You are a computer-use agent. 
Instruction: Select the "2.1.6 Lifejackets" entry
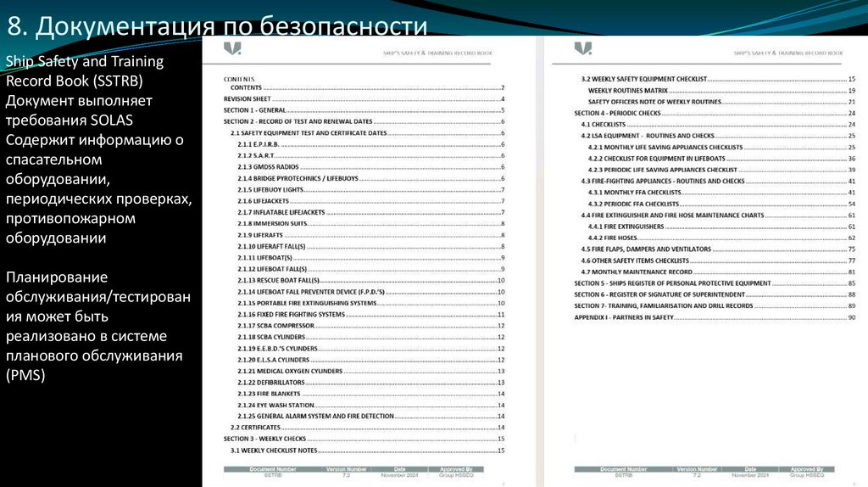[x=371, y=201]
